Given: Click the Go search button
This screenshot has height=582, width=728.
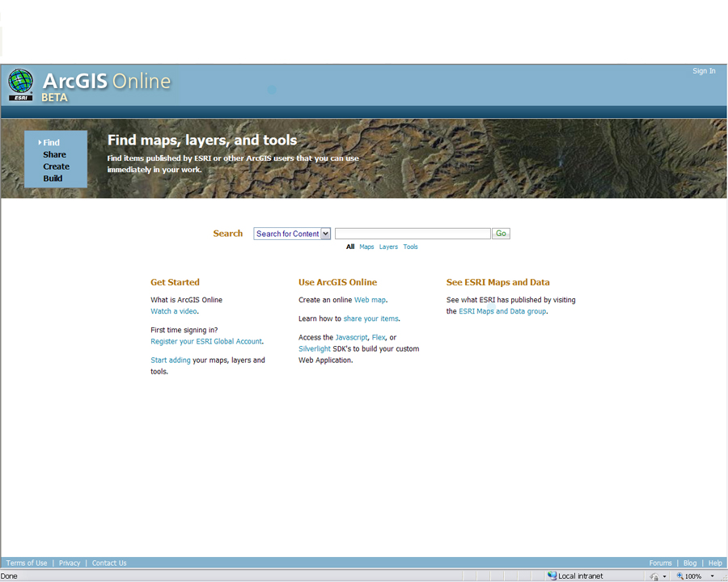Looking at the screenshot, I should 501,234.
